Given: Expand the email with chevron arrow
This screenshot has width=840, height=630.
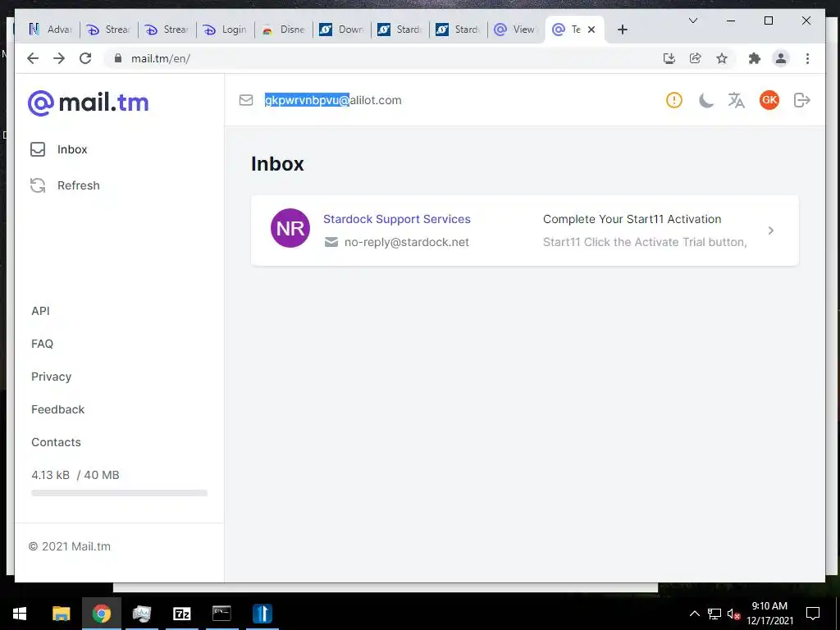Looking at the screenshot, I should (771, 231).
